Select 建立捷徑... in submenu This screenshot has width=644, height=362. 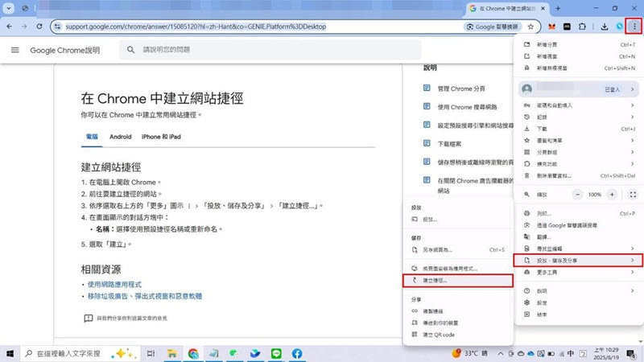[458, 280]
